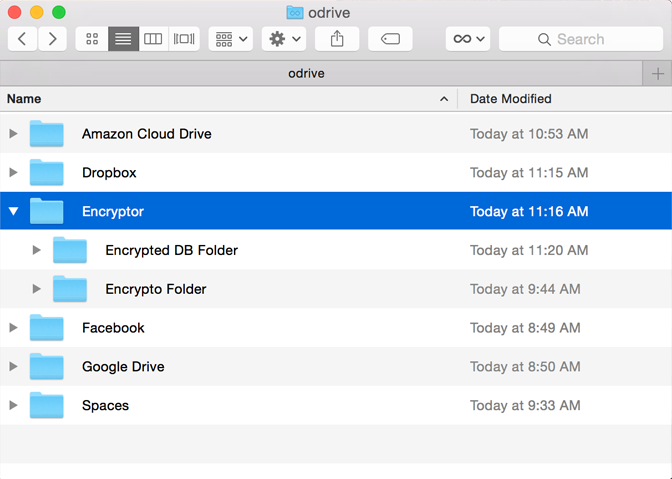
Task: Switch to icon view in toolbar
Action: coord(92,39)
